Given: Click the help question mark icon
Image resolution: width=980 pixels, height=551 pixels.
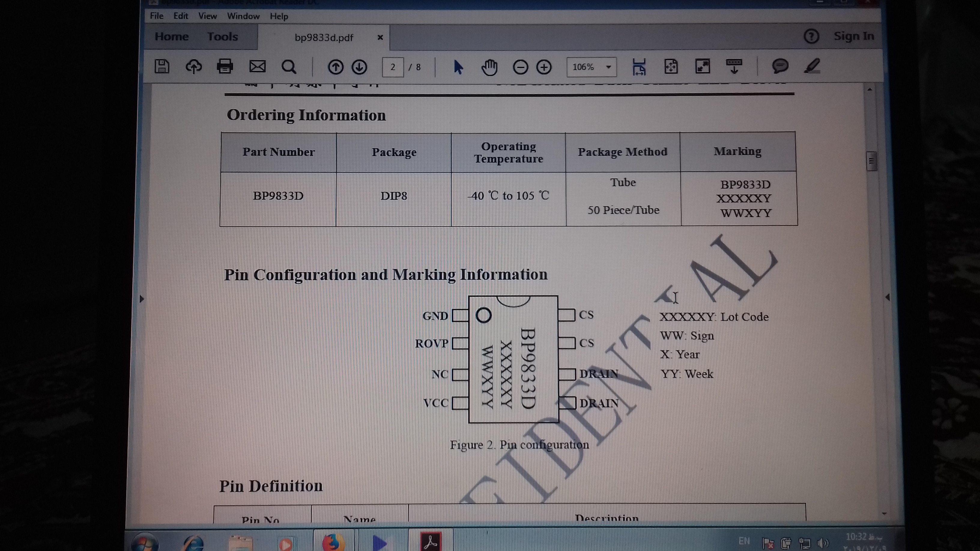Looking at the screenshot, I should pos(811,36).
